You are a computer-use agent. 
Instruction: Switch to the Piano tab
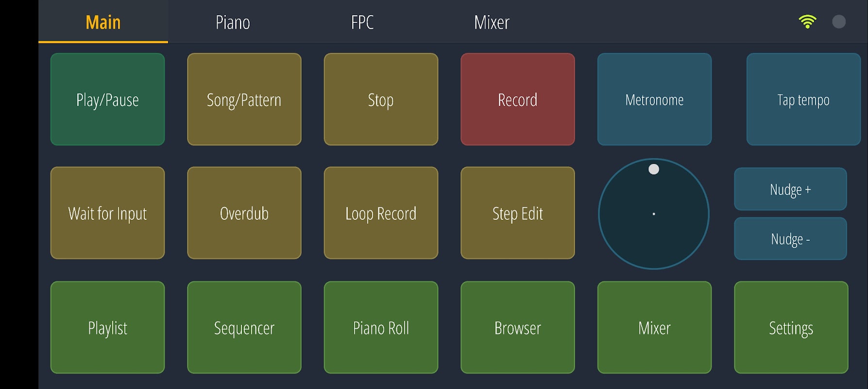[233, 22]
